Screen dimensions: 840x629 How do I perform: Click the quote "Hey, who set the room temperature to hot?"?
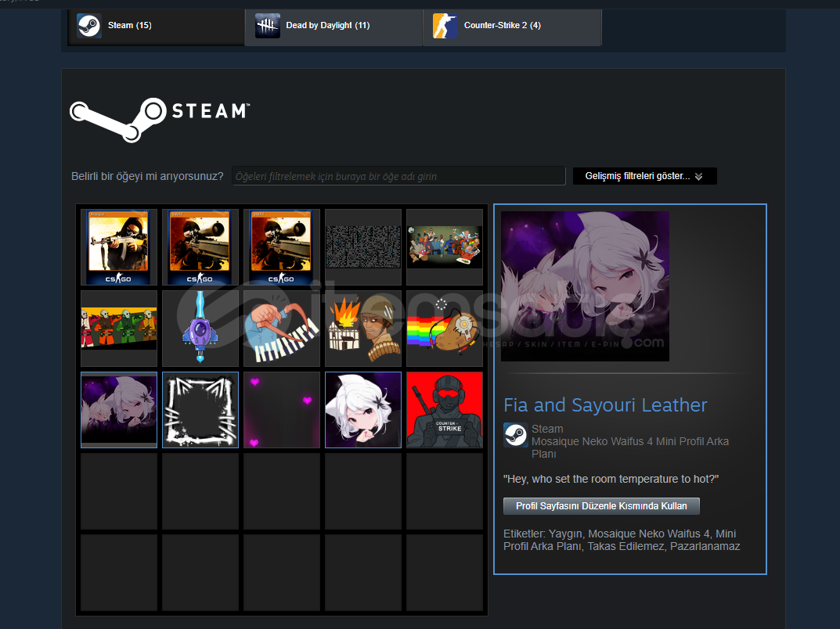611,479
